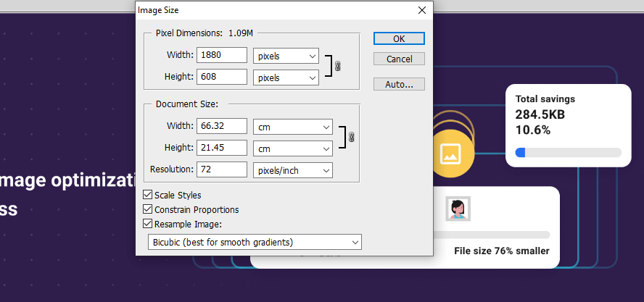
Task: Open pixel Height units dropdown
Action: coord(286,77)
